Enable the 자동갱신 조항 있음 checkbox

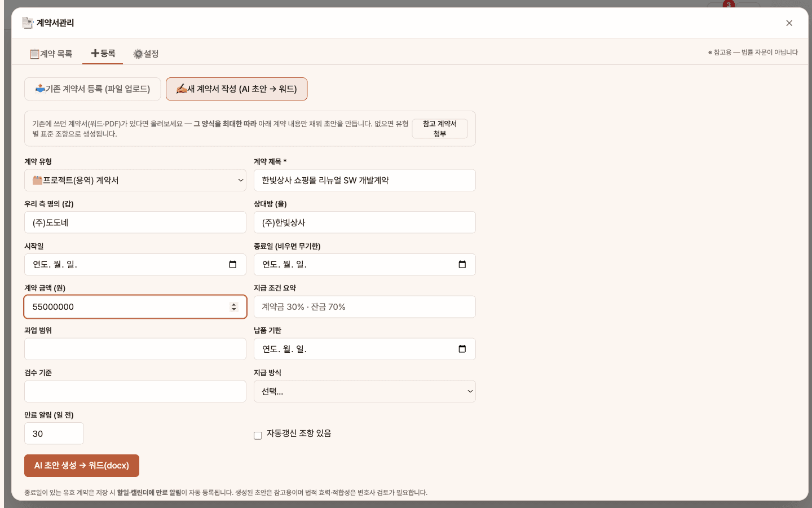(258, 435)
